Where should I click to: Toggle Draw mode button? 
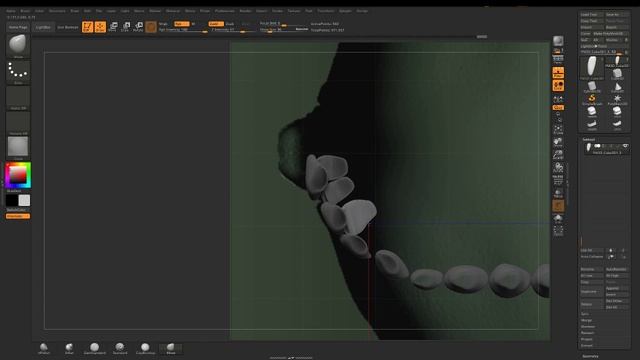[x=100, y=27]
